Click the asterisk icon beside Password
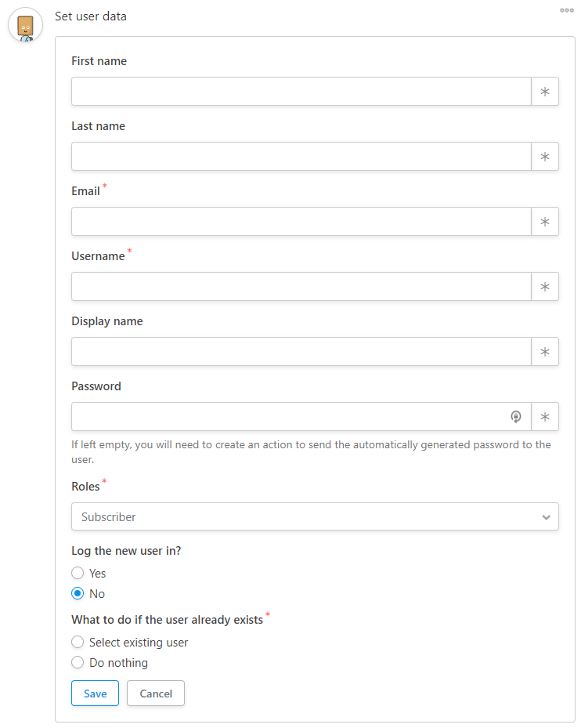 coord(545,416)
